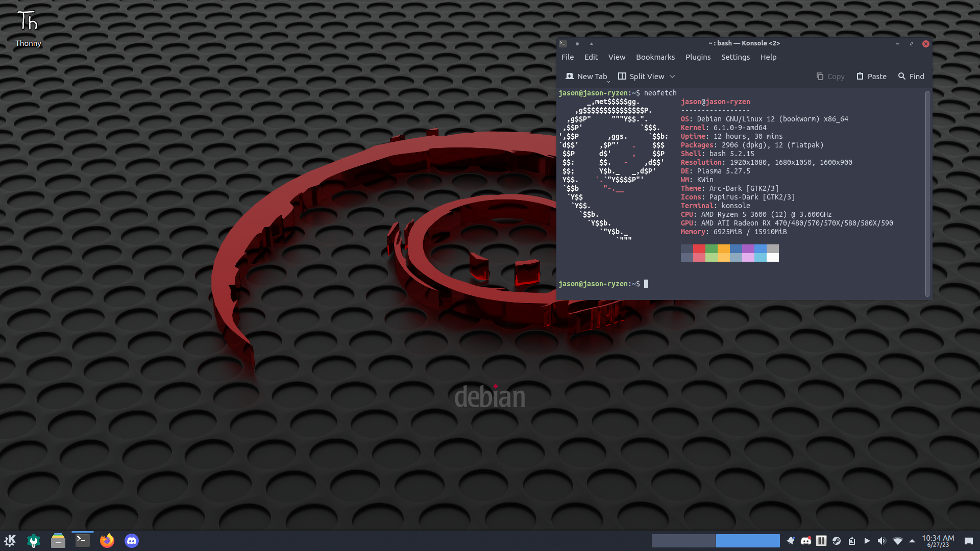Click the red swatch in neofetch top row
The height and width of the screenshot is (551, 980).
(699, 249)
